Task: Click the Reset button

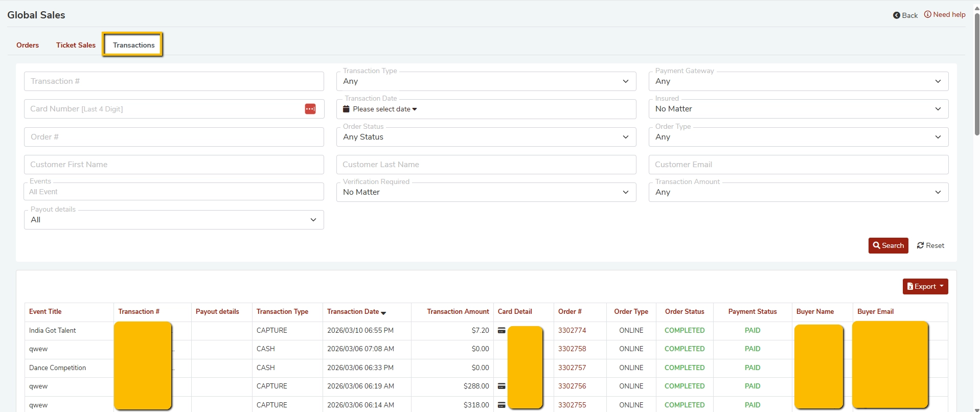Action: pos(930,245)
